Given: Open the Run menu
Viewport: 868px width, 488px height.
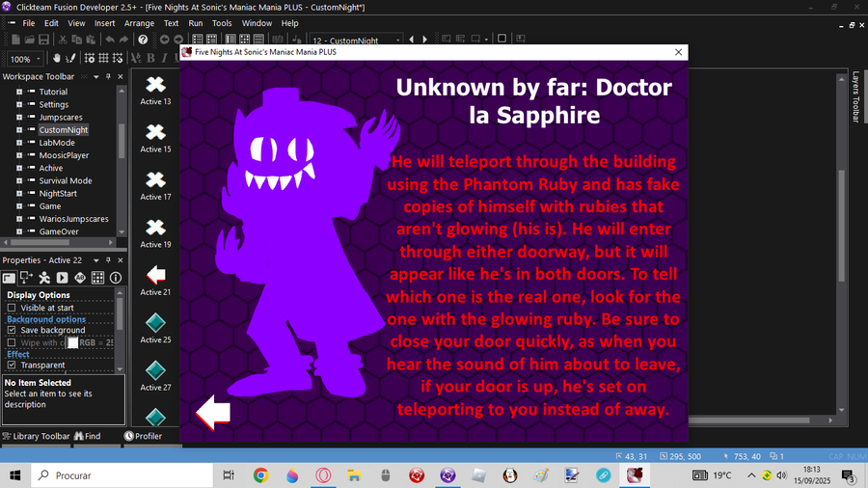Looking at the screenshot, I should [196, 23].
